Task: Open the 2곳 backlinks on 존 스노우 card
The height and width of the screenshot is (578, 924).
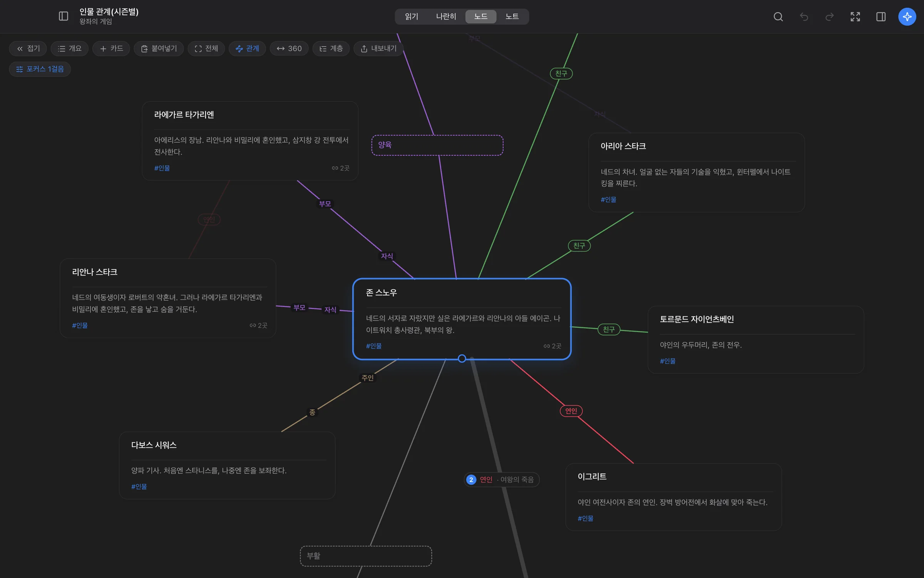Action: pyautogui.click(x=552, y=346)
